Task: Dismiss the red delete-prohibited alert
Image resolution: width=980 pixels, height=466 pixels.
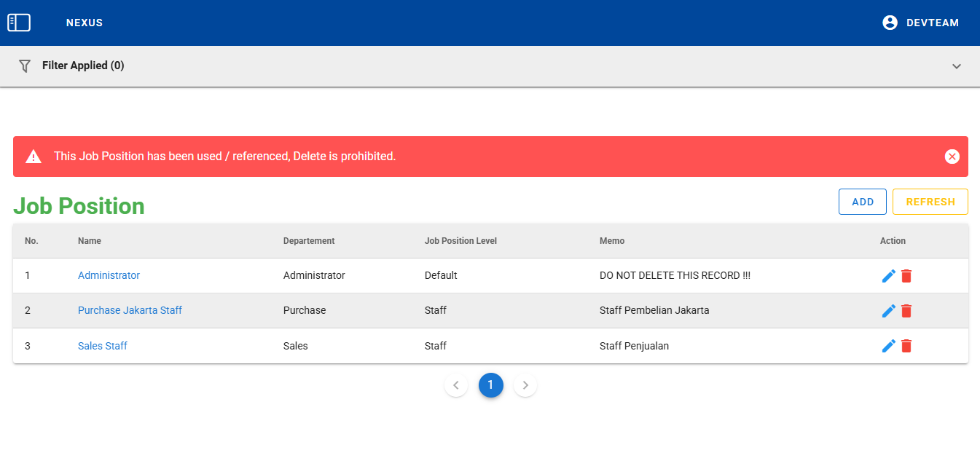Action: point(952,157)
